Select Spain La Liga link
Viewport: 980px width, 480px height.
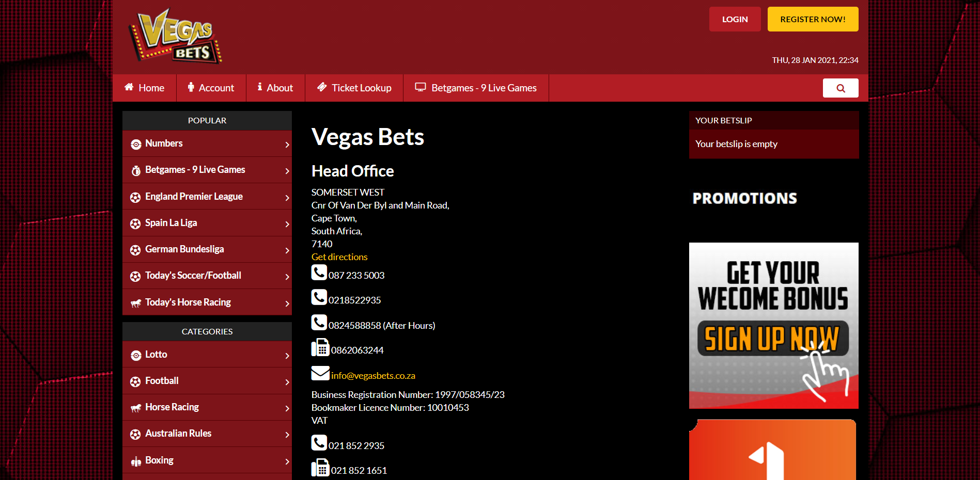(207, 223)
